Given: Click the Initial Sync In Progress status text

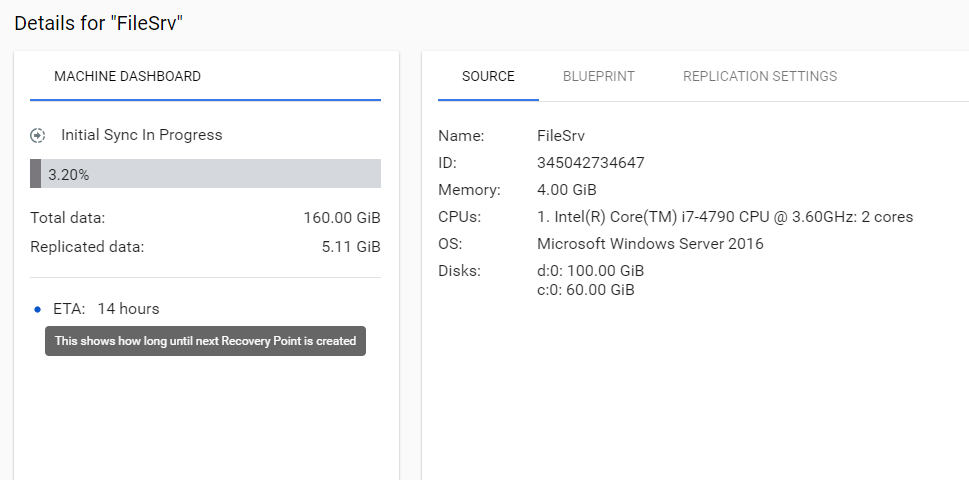Looking at the screenshot, I should pyautogui.click(x=141, y=135).
